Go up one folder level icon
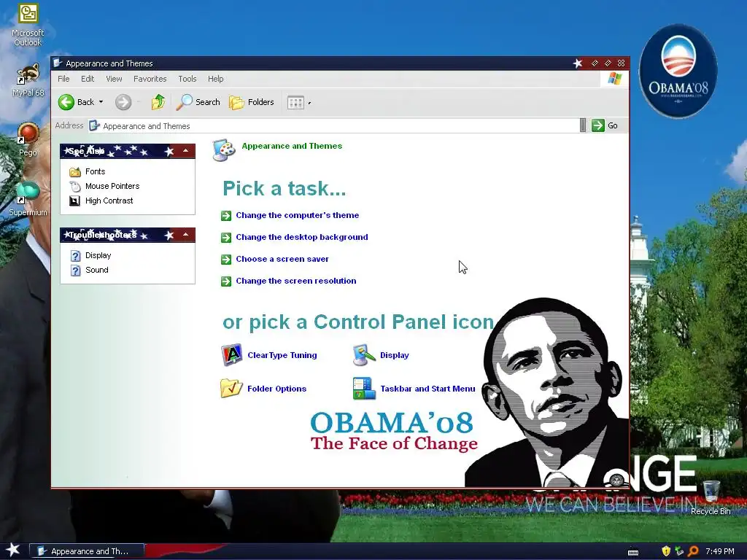 (158, 102)
